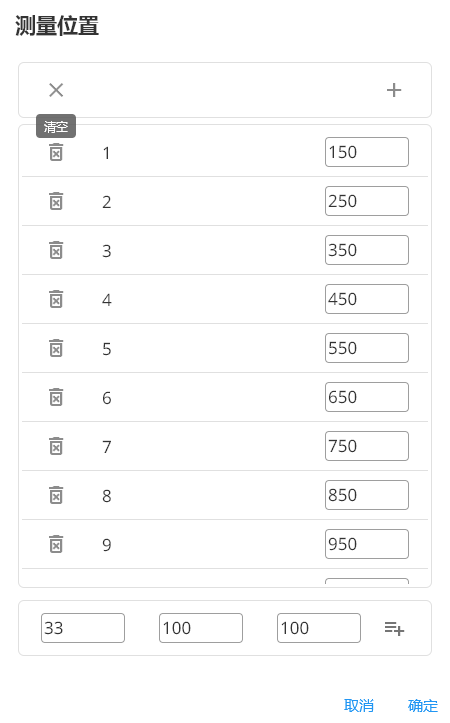Focus the middle batch field showing 100
This screenshot has height=723, width=450.
(201, 628)
